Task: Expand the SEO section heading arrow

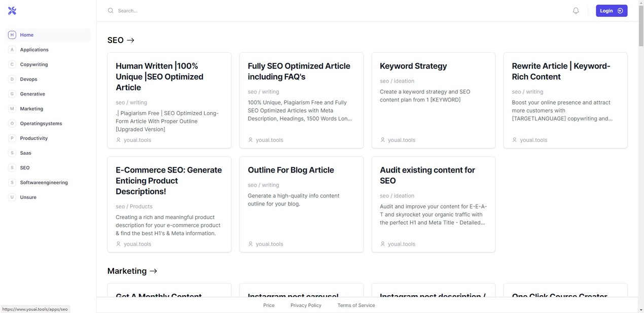Action: coord(131,40)
